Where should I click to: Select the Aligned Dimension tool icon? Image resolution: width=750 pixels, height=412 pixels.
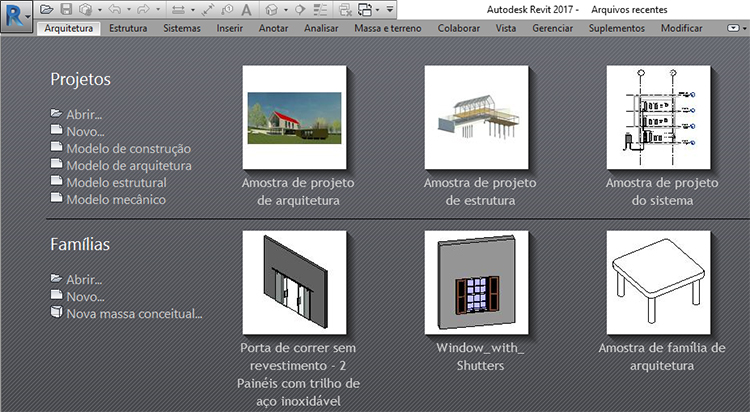[x=207, y=10]
